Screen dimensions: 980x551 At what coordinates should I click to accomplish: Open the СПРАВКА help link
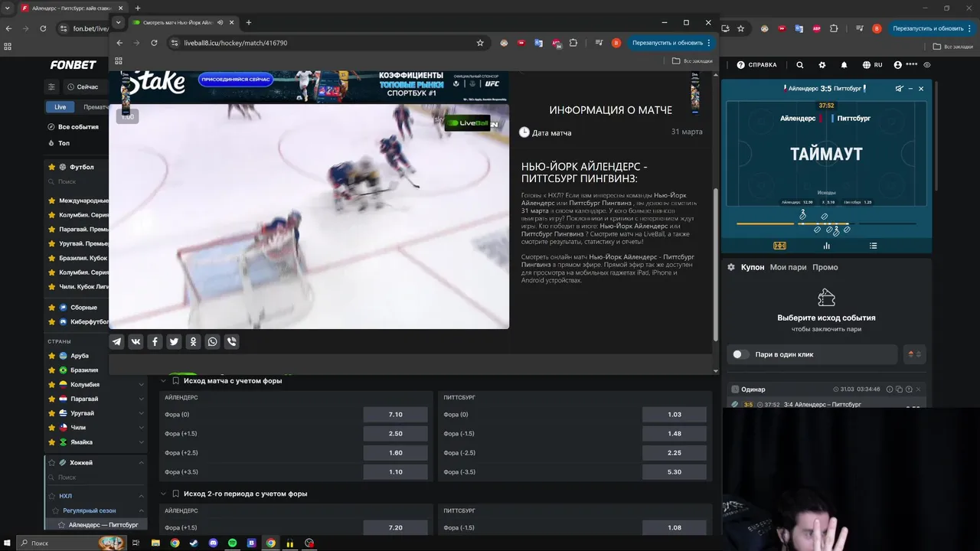tap(757, 65)
